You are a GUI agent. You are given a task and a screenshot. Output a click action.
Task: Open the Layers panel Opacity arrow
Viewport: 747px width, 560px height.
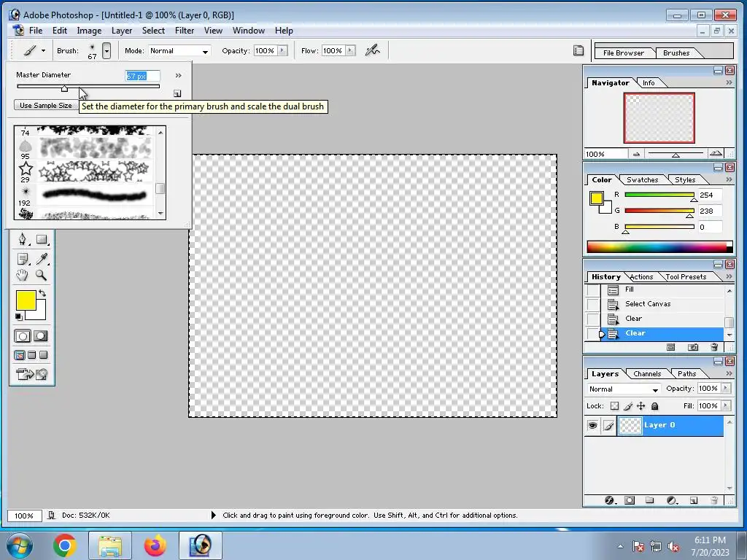pyautogui.click(x=726, y=388)
